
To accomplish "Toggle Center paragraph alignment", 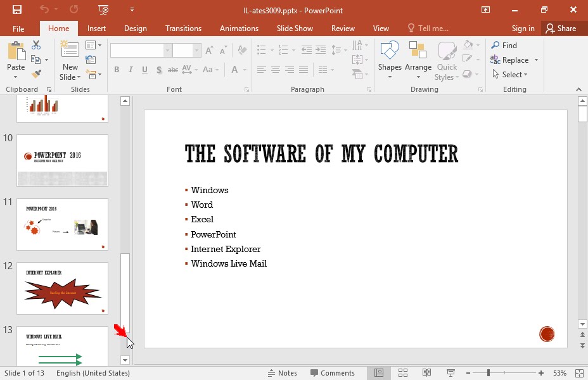I will 276,69.
